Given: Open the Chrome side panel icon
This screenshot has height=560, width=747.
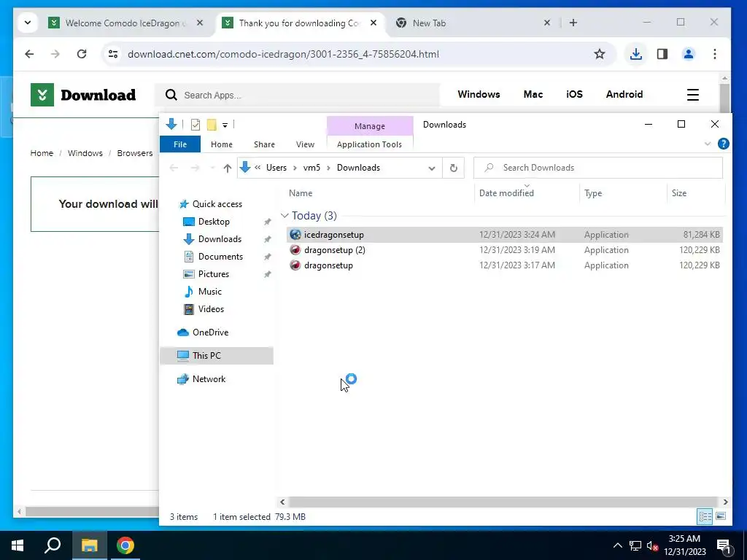Looking at the screenshot, I should (662, 54).
